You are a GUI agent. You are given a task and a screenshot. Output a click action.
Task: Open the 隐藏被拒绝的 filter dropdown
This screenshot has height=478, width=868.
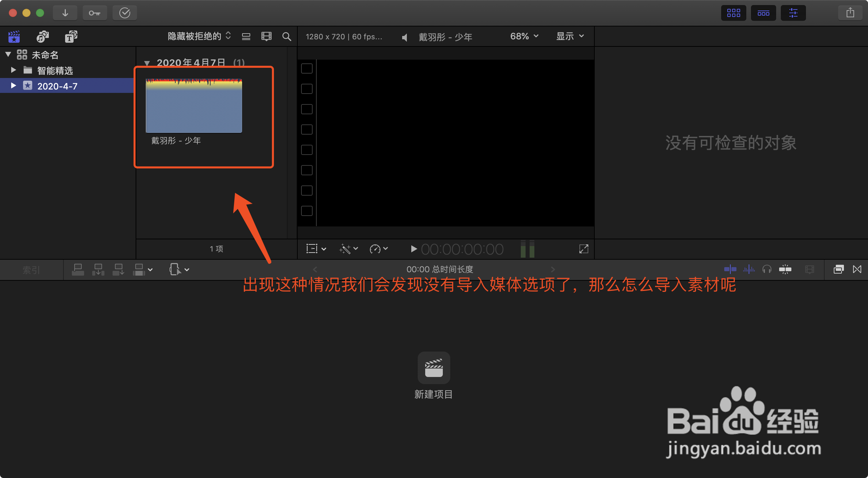(197, 36)
